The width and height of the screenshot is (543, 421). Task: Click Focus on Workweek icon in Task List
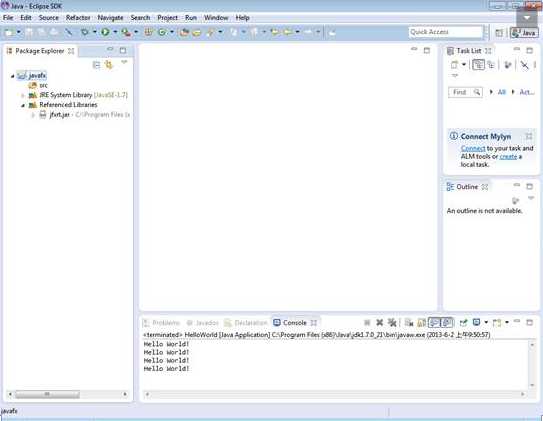(x=507, y=65)
